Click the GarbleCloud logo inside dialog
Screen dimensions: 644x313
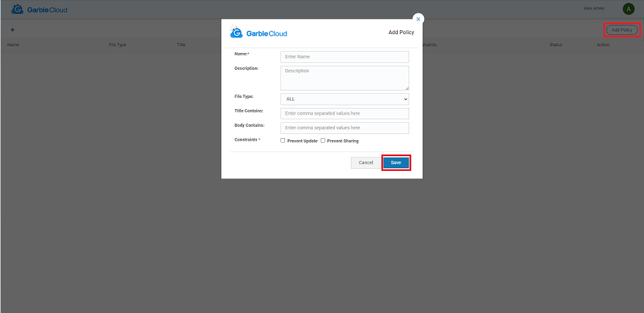pyautogui.click(x=259, y=32)
